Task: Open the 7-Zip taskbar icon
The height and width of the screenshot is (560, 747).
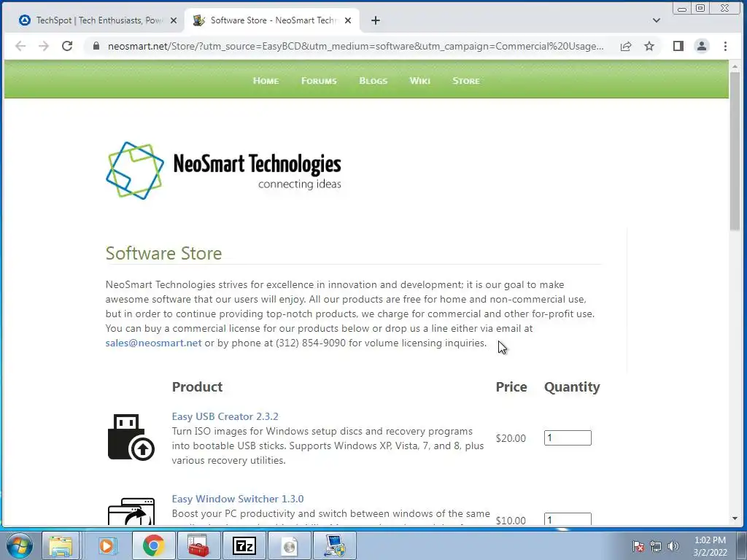Action: coord(244,545)
